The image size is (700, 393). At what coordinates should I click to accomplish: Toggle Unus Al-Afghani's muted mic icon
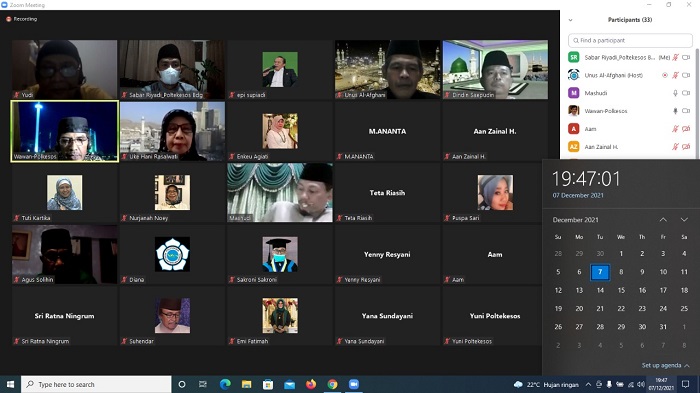pyautogui.click(x=675, y=75)
